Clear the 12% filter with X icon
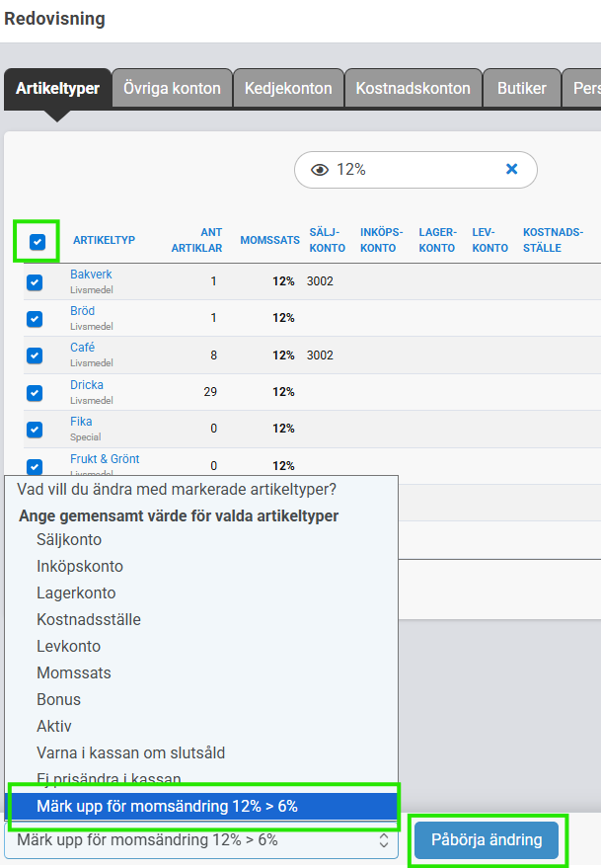The height and width of the screenshot is (868, 601). tap(511, 170)
